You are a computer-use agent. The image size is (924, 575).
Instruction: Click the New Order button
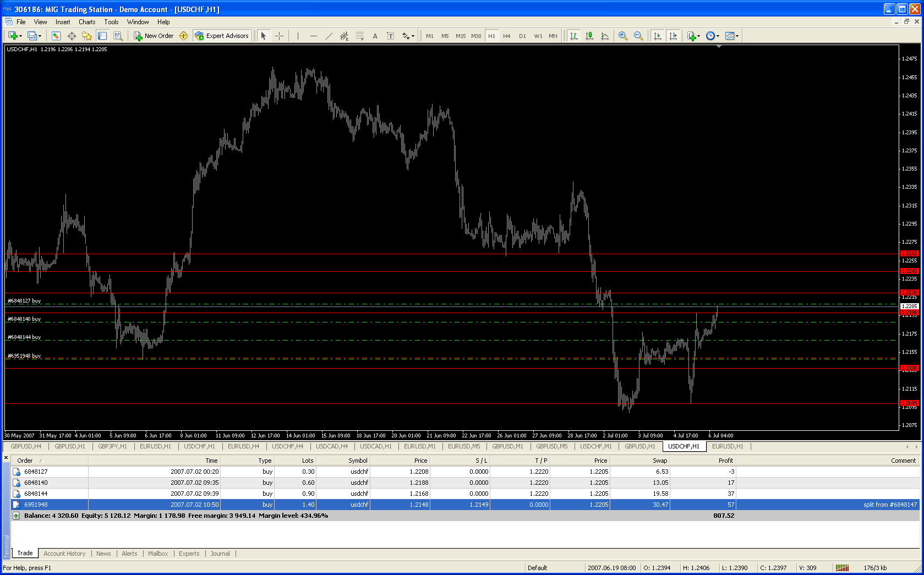tap(154, 36)
